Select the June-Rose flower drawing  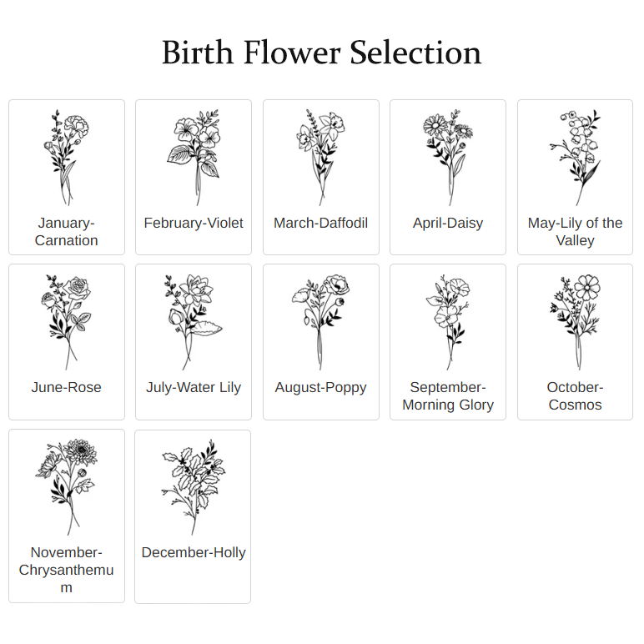coord(67,322)
